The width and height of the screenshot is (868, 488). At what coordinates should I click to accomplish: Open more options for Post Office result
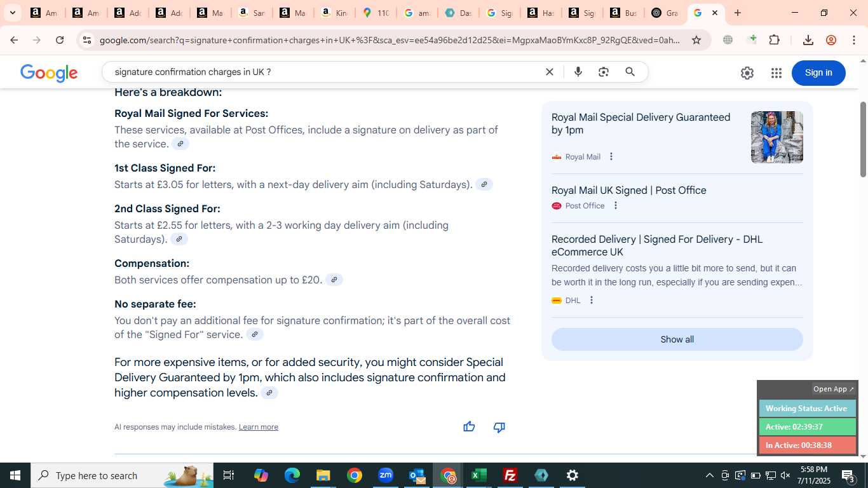615,205
